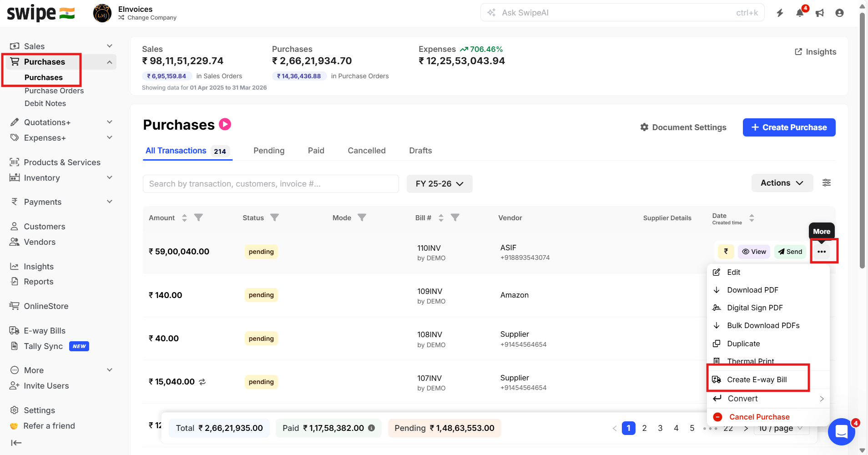
Task: Open the table column settings icon
Action: click(x=827, y=183)
